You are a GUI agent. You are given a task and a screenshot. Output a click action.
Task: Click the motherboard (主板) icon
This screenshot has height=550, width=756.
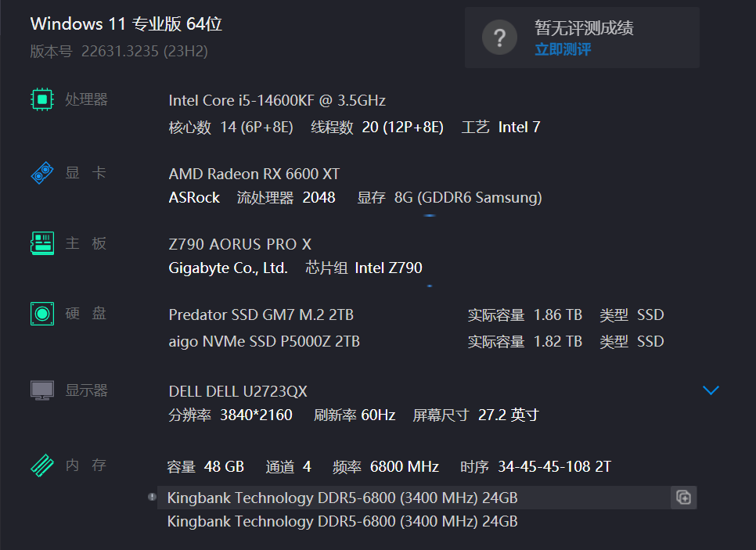tap(41, 243)
